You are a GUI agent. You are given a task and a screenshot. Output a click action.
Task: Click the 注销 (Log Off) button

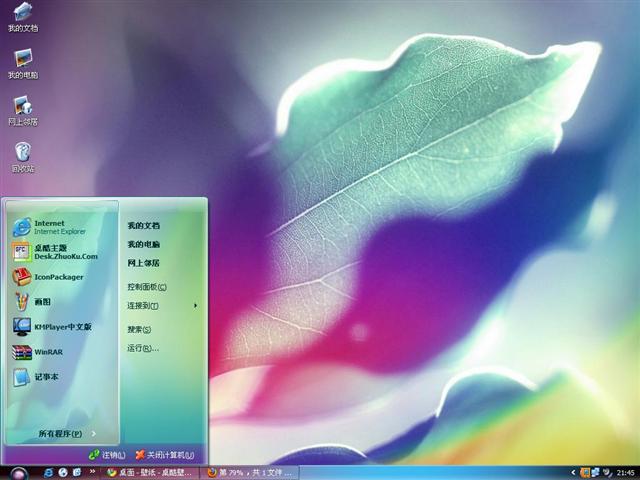point(107,454)
